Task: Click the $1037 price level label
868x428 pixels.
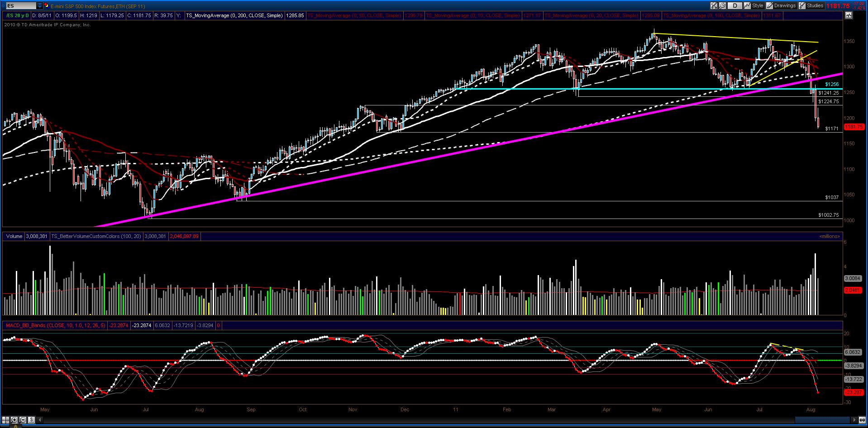Action: [x=832, y=197]
